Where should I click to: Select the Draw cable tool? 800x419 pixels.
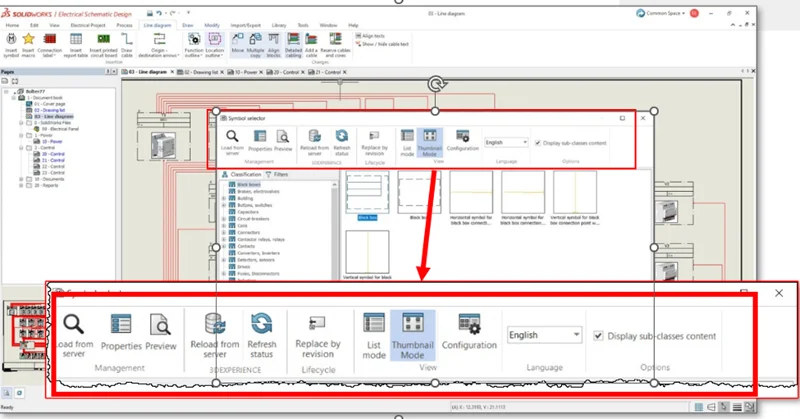127,44
